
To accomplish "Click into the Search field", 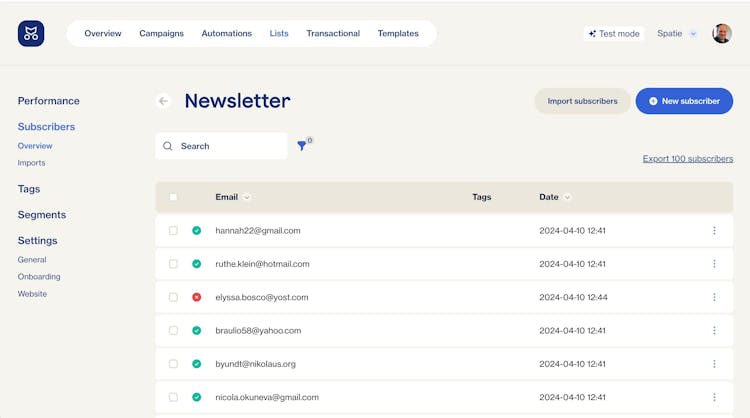I will pyautogui.click(x=230, y=146).
